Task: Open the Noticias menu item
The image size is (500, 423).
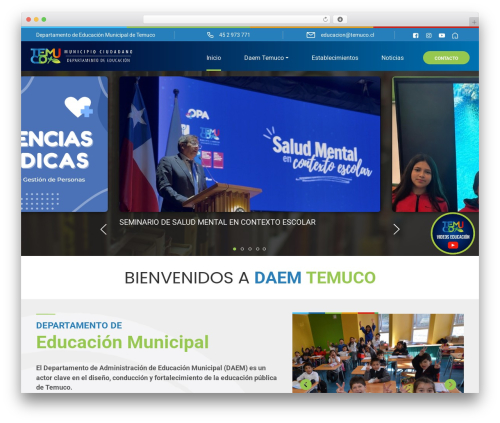Action: tap(392, 58)
